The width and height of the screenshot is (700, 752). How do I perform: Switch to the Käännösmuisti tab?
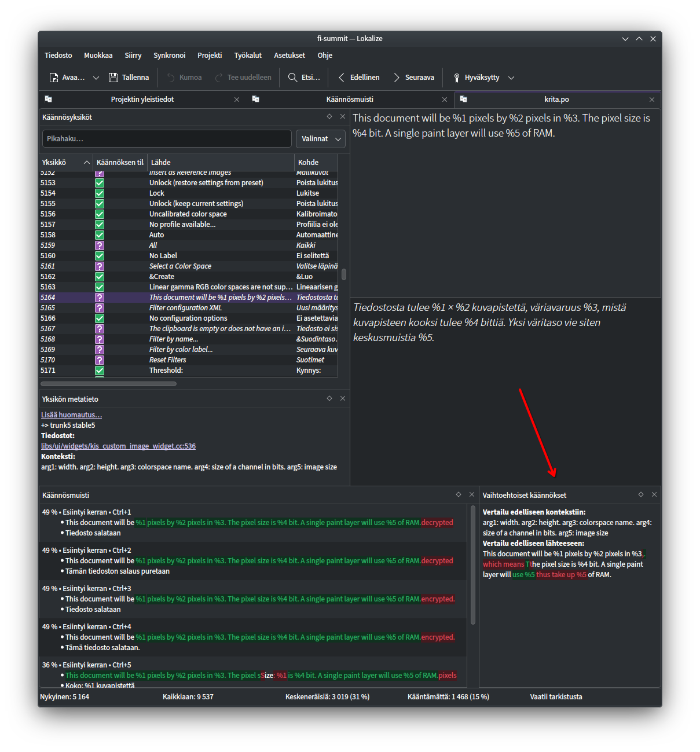pyautogui.click(x=350, y=100)
